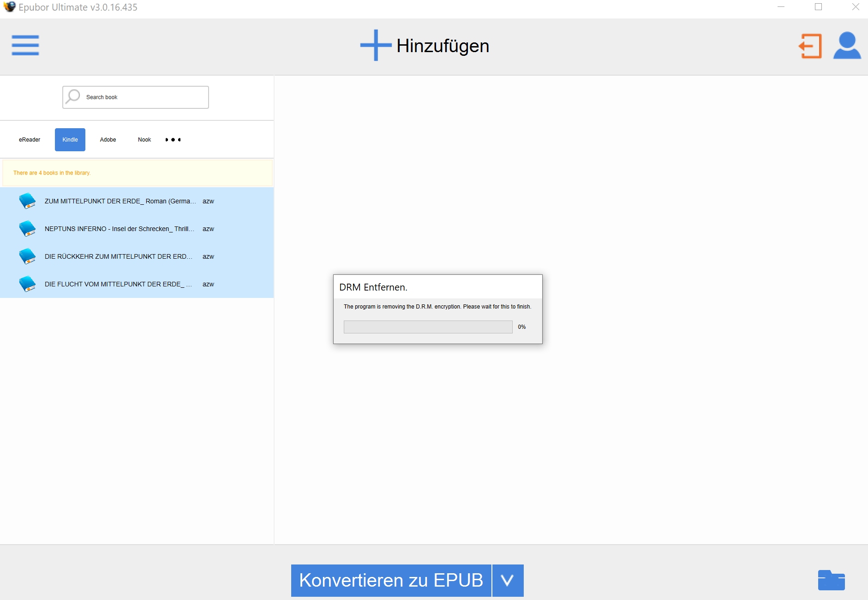Click book icon for ZUM MITTELPUNKT DER ERDE
This screenshot has height=600, width=868.
27,201
